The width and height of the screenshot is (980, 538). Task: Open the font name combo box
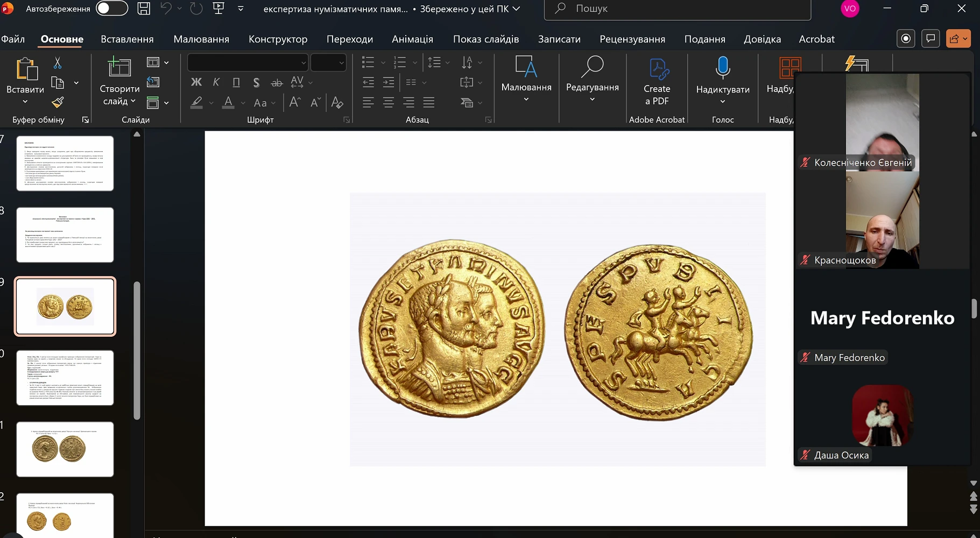pos(248,63)
